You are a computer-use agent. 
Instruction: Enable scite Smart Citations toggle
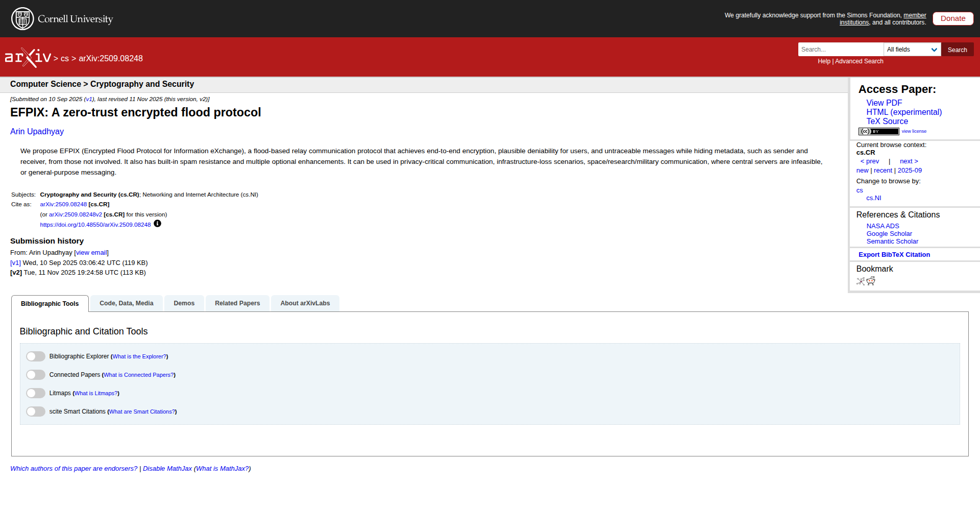click(36, 412)
